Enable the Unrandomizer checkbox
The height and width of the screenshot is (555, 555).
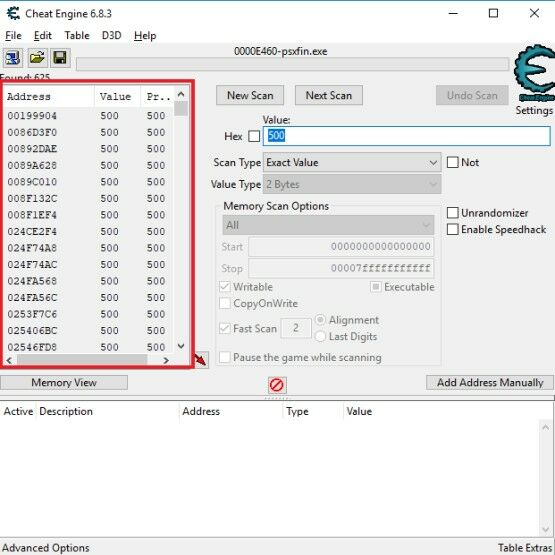[452, 213]
